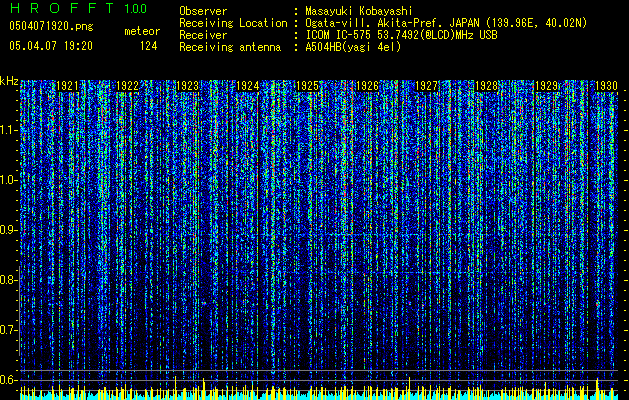Viewport: 629px width, 400px height.
Task: Click the kHz axis unit label
Action: (9, 81)
